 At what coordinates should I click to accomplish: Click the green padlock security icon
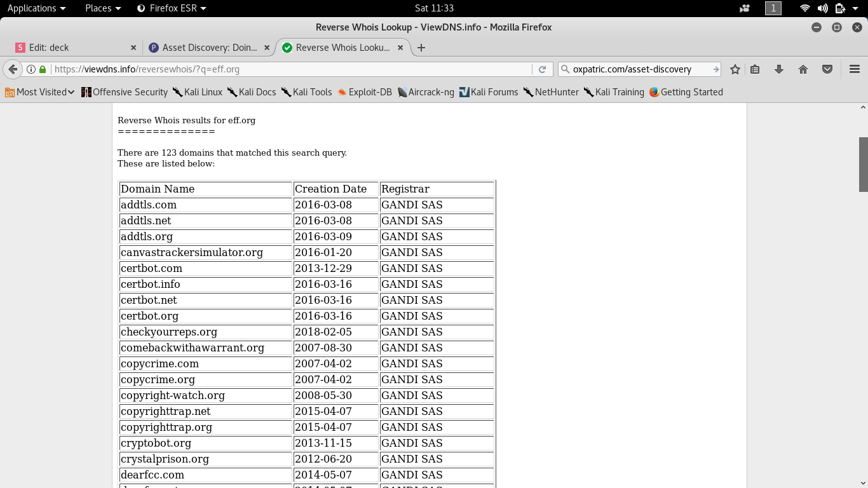(43, 69)
